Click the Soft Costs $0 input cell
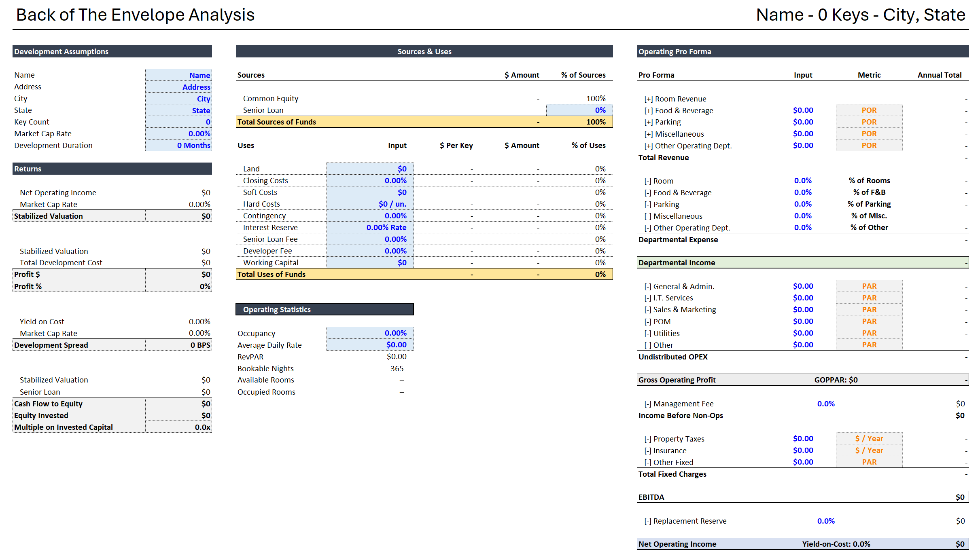 [x=370, y=192]
